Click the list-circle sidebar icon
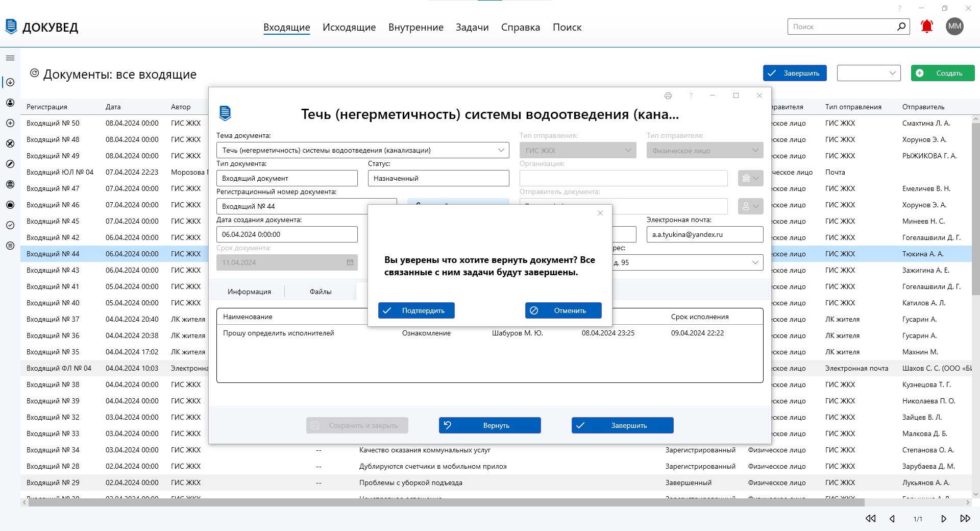This screenshot has height=531, width=980. [10, 246]
